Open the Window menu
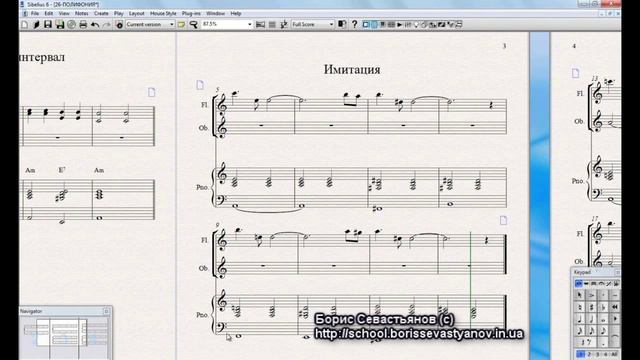 pyautogui.click(x=215, y=13)
